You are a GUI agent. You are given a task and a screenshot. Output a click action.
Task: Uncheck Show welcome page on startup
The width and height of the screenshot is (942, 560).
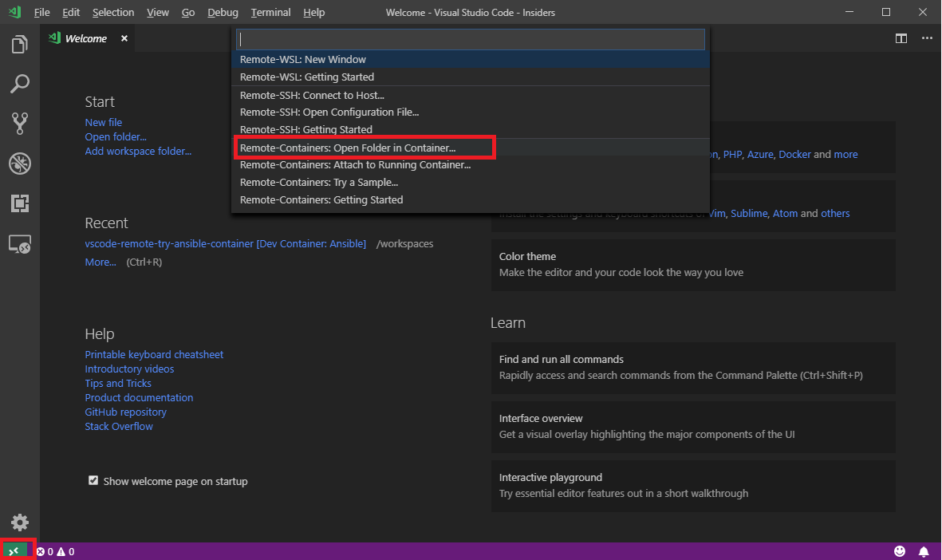[x=93, y=480]
